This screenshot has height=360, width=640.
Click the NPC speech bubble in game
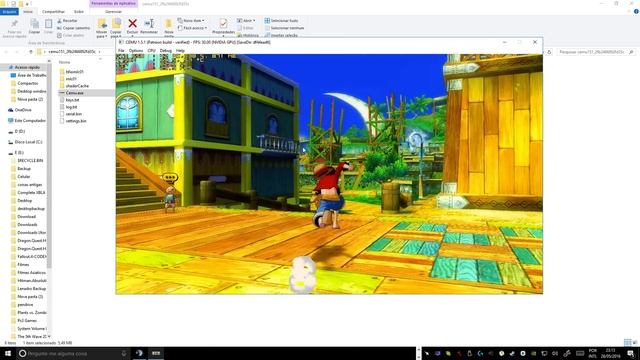tap(170, 178)
